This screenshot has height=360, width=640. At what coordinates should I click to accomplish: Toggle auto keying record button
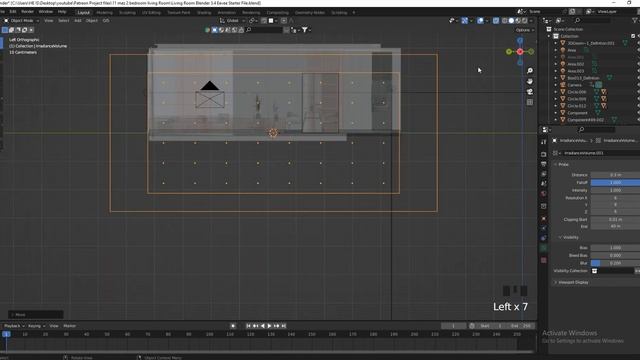[x=233, y=326]
